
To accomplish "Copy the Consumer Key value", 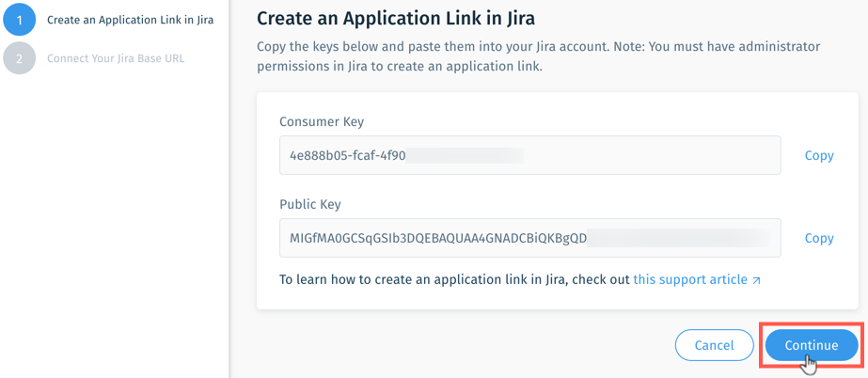I will tap(819, 155).
